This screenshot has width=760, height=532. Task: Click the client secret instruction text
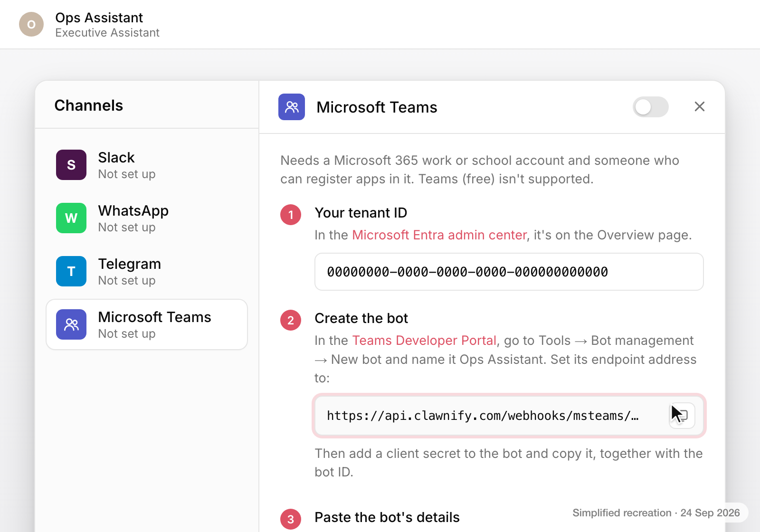tap(509, 463)
